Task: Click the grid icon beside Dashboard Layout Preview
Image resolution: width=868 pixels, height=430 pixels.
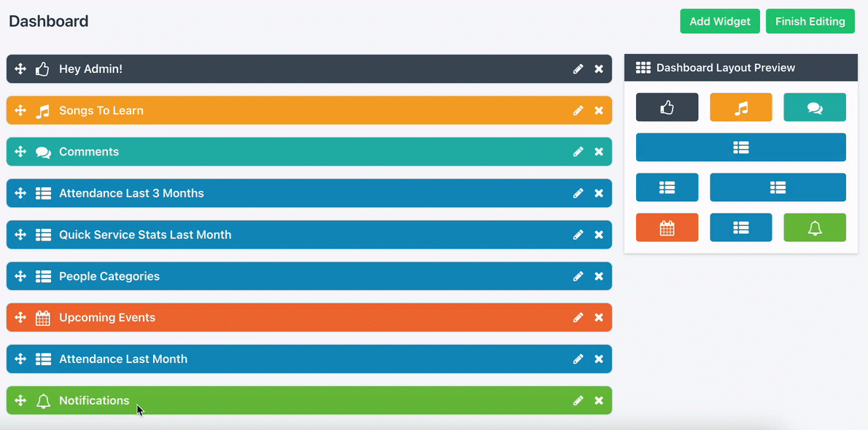Action: (x=643, y=68)
